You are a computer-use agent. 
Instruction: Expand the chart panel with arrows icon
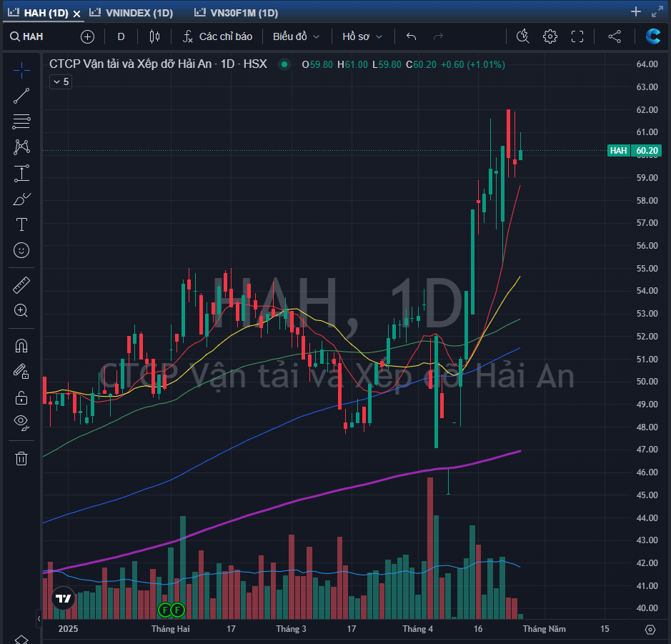[657, 12]
